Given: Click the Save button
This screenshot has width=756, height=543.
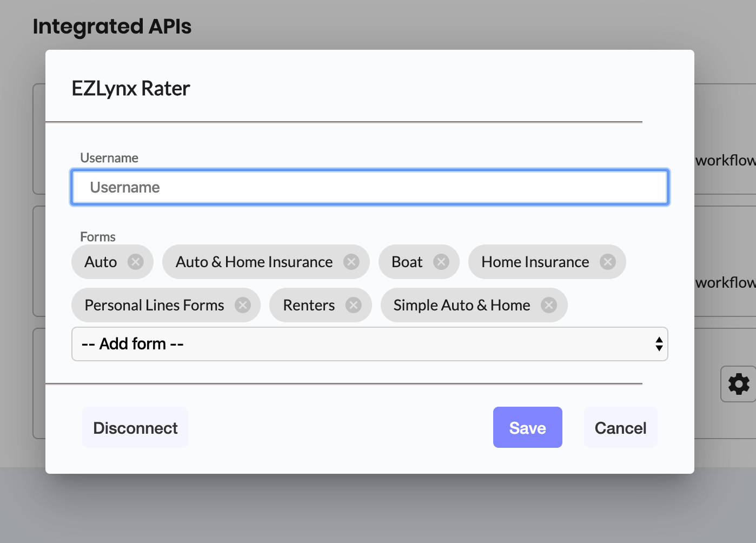Looking at the screenshot, I should [x=527, y=427].
